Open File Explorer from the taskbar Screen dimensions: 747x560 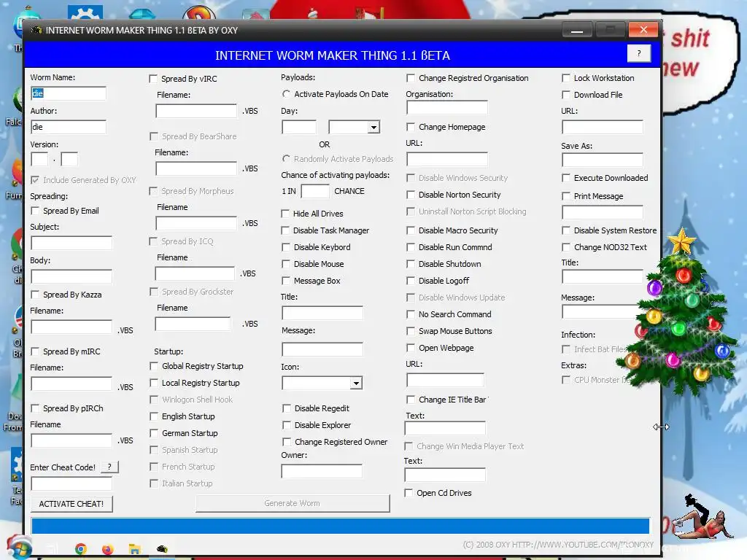135,549
